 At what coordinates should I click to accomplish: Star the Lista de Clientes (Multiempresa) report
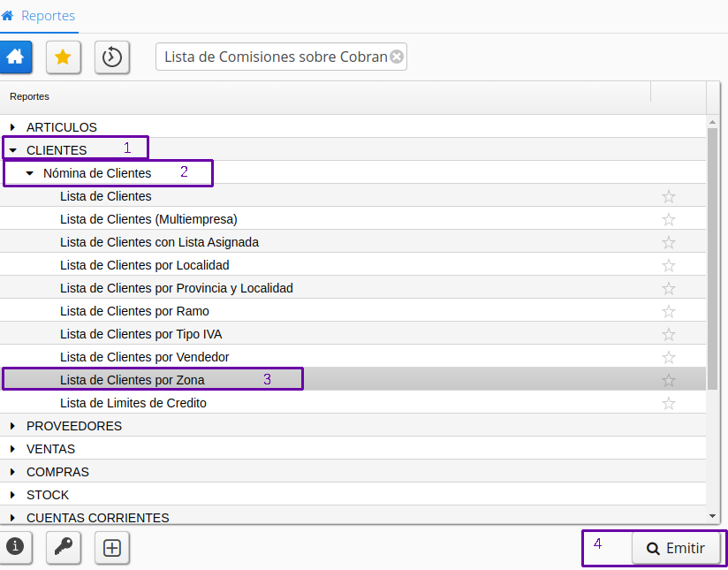(x=669, y=219)
